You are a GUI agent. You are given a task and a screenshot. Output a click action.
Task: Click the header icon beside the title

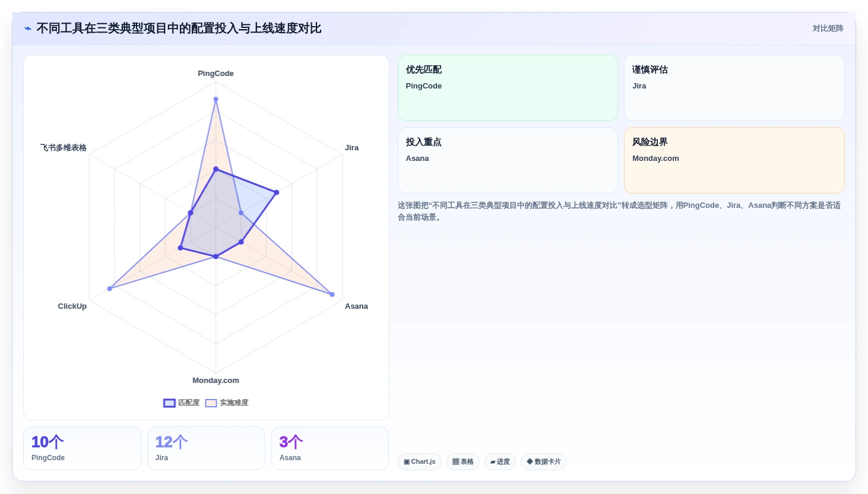[x=28, y=28]
